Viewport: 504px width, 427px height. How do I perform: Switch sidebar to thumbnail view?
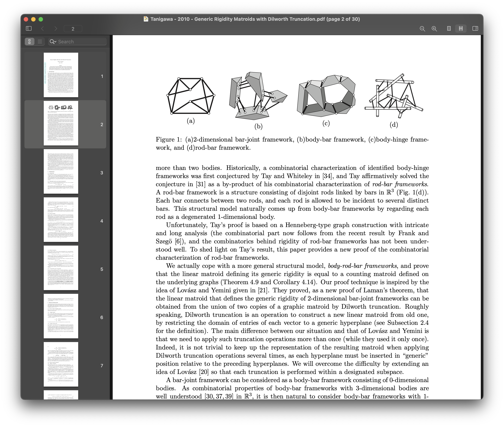pyautogui.click(x=29, y=42)
